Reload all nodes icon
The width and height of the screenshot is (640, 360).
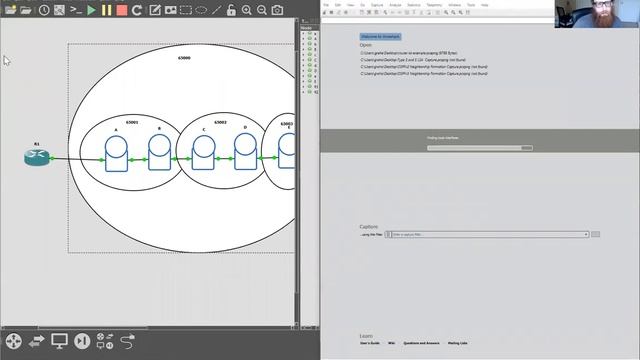137,10
